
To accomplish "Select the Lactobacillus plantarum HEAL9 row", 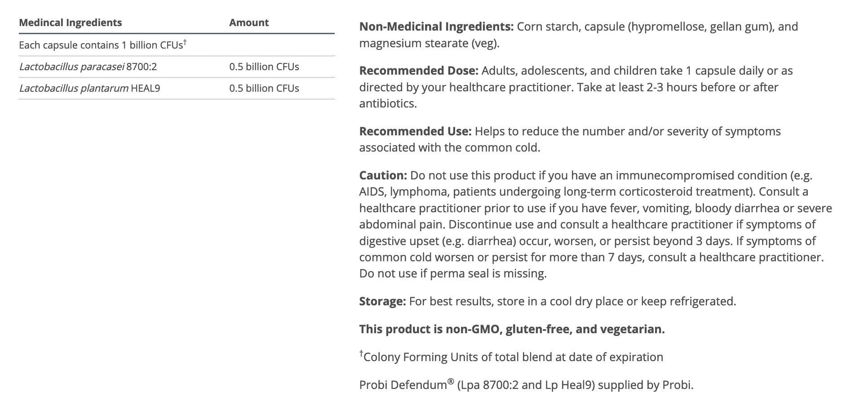I will point(89,89).
